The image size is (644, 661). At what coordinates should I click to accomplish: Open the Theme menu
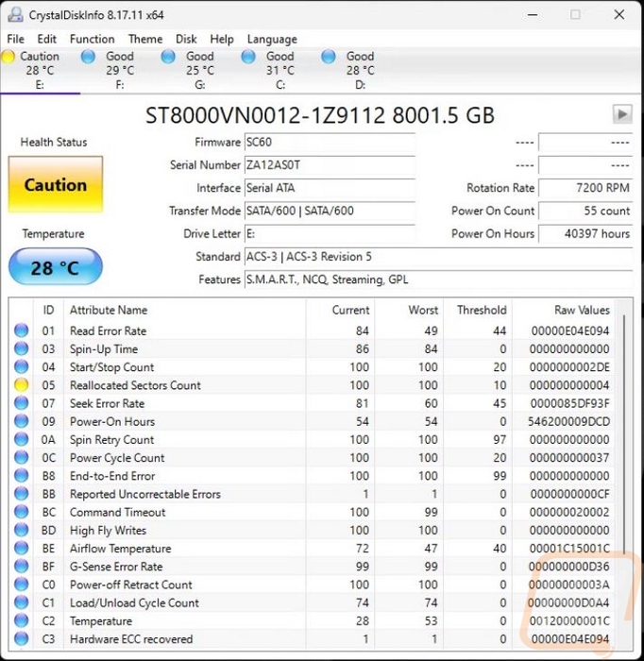(145, 40)
